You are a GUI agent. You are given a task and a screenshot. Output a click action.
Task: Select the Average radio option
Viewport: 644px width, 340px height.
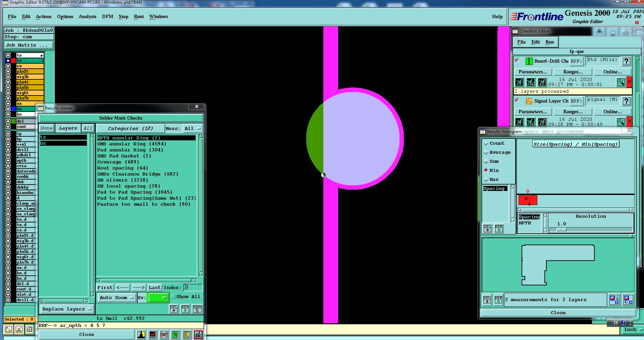click(486, 152)
